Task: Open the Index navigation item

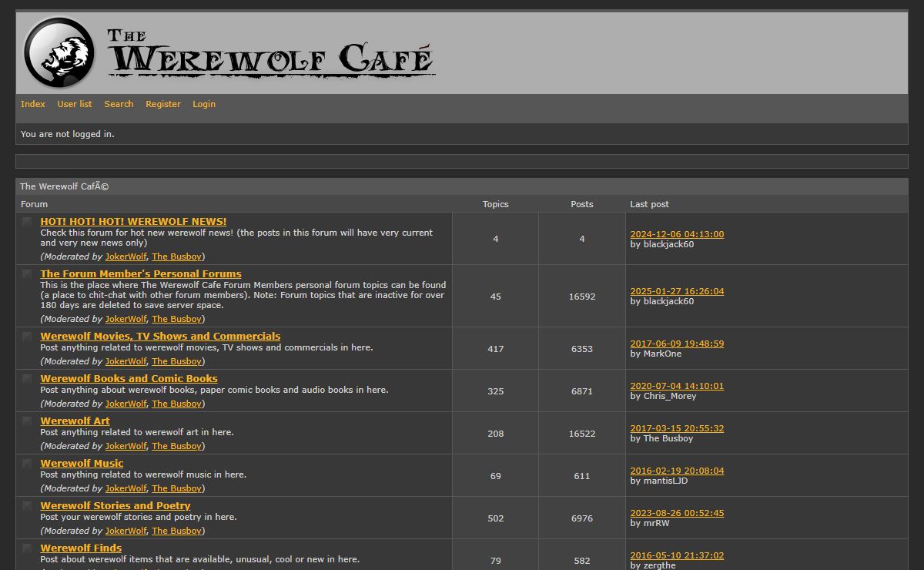Action: (33, 104)
